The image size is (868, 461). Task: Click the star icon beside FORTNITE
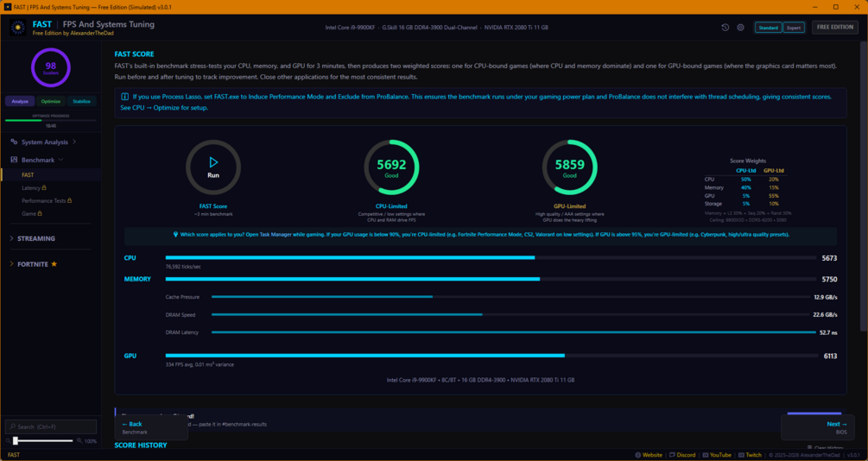(54, 264)
